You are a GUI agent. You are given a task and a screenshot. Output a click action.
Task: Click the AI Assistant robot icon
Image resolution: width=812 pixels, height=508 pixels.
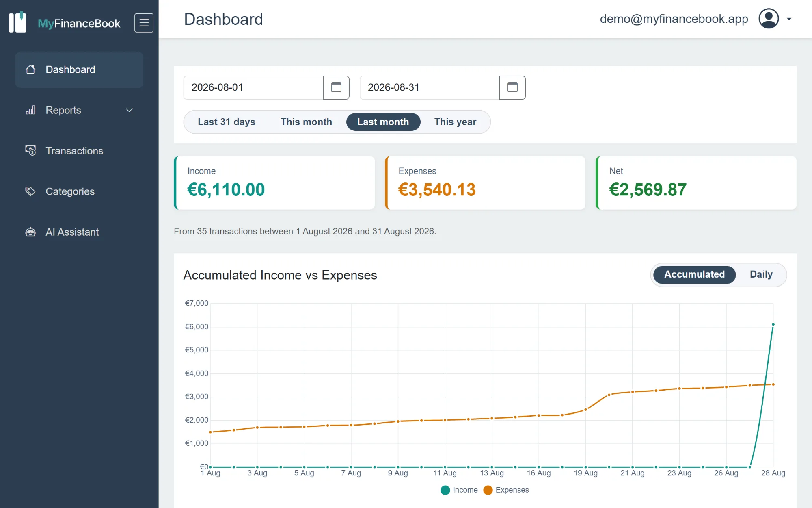tap(30, 232)
